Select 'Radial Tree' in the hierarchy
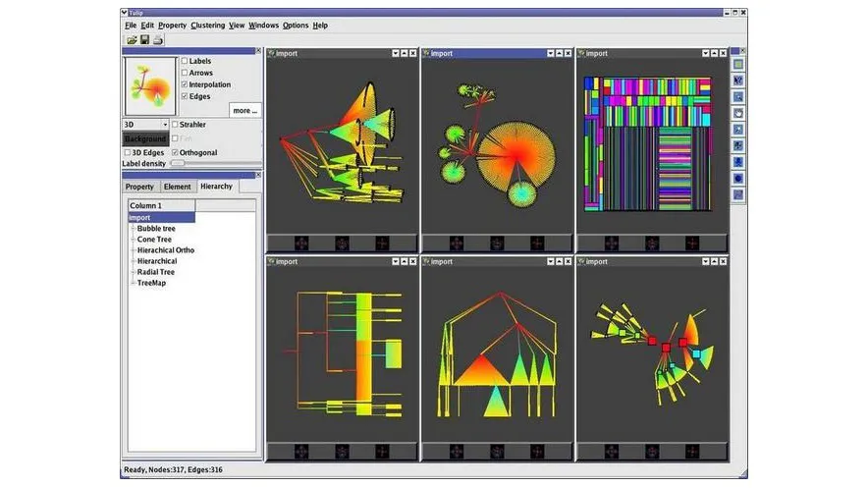 click(x=156, y=272)
